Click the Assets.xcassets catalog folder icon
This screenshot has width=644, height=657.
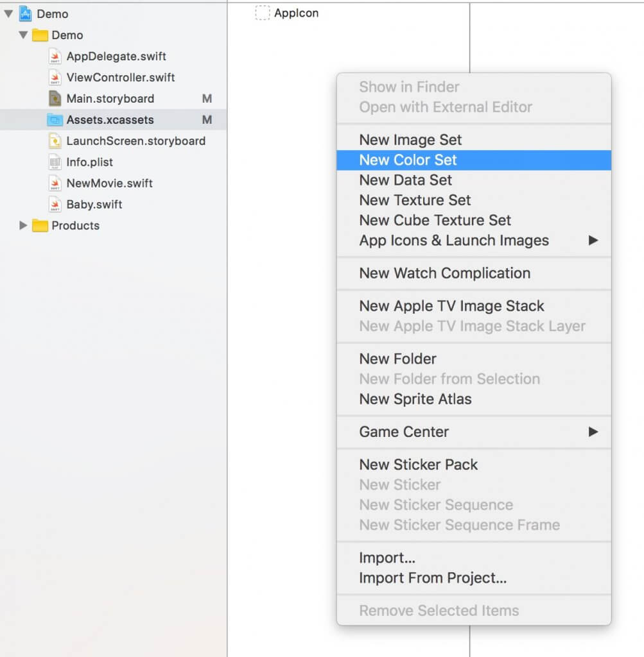coord(55,120)
